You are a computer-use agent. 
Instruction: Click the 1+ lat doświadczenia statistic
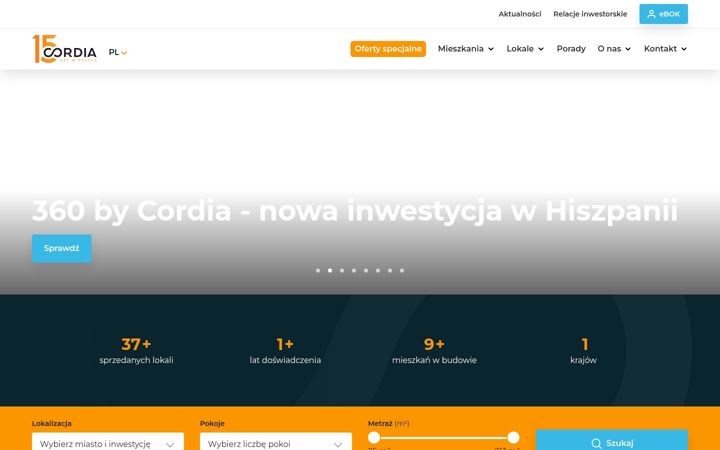285,351
